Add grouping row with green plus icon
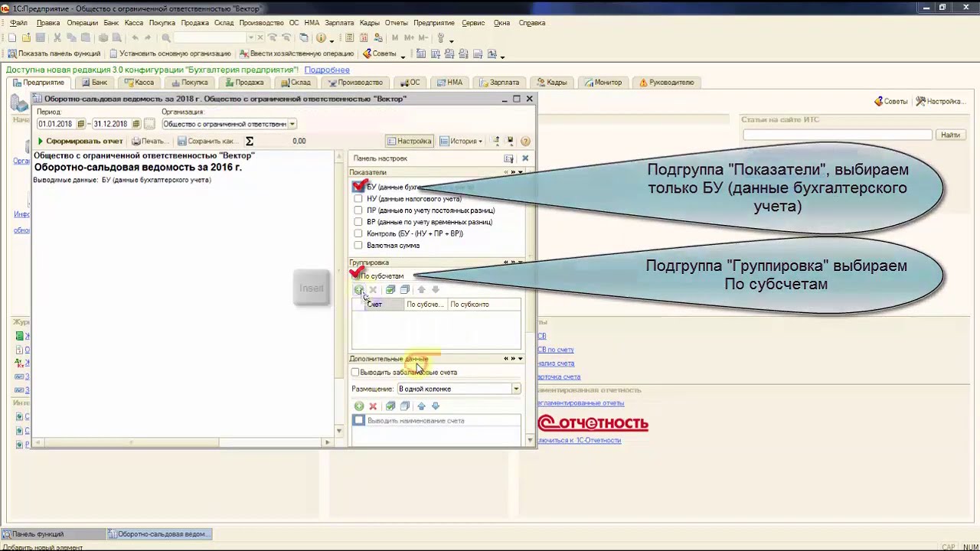 tap(358, 289)
